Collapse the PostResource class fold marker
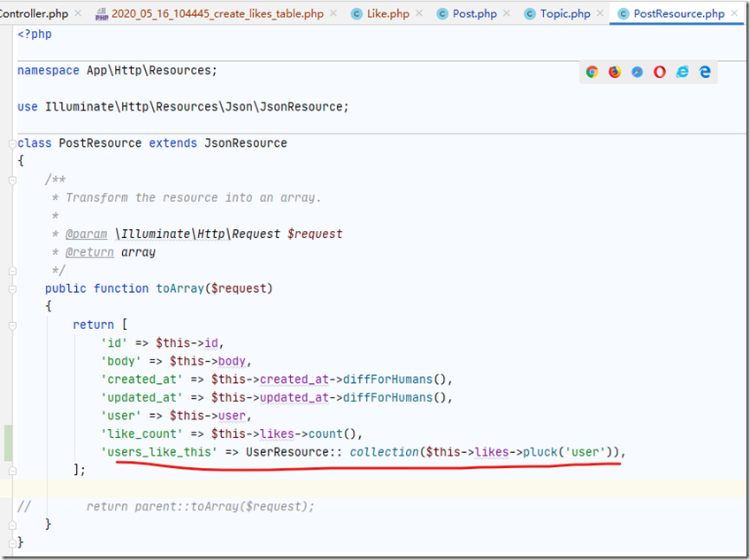The image size is (750, 560). pyautogui.click(x=12, y=143)
